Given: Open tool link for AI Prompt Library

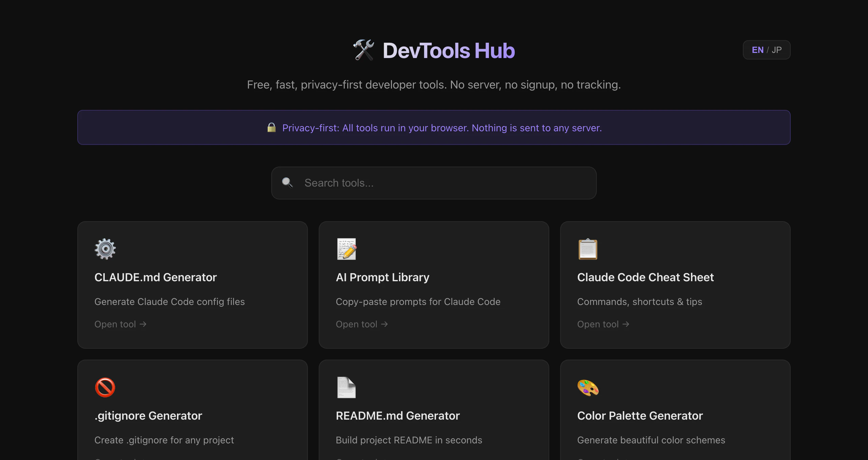Looking at the screenshot, I should pyautogui.click(x=362, y=324).
